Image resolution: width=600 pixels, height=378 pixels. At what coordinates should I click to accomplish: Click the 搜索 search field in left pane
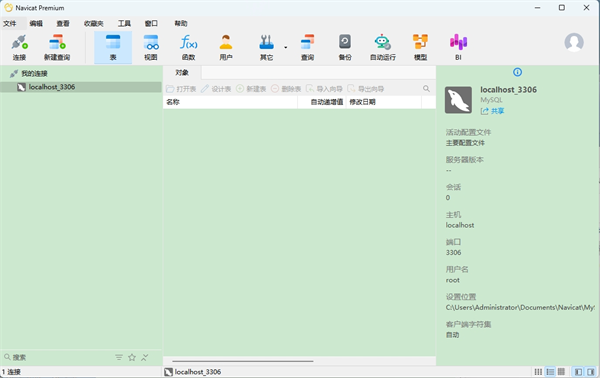click(57, 357)
